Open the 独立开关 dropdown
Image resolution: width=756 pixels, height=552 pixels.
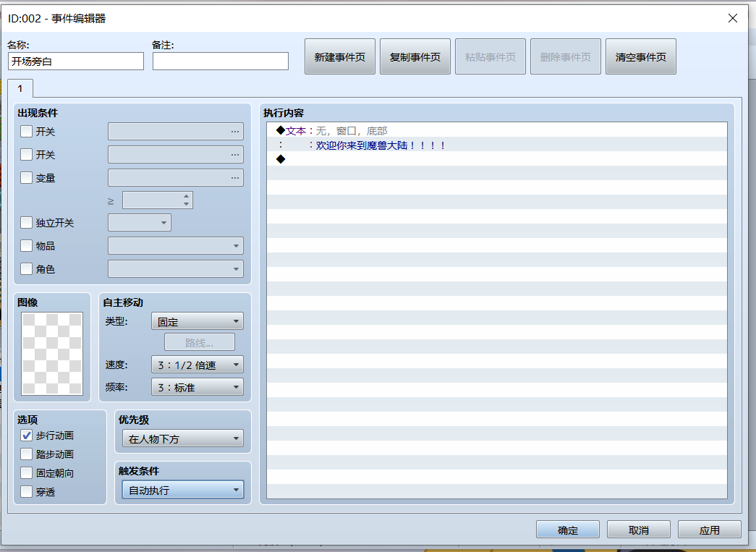coord(140,222)
